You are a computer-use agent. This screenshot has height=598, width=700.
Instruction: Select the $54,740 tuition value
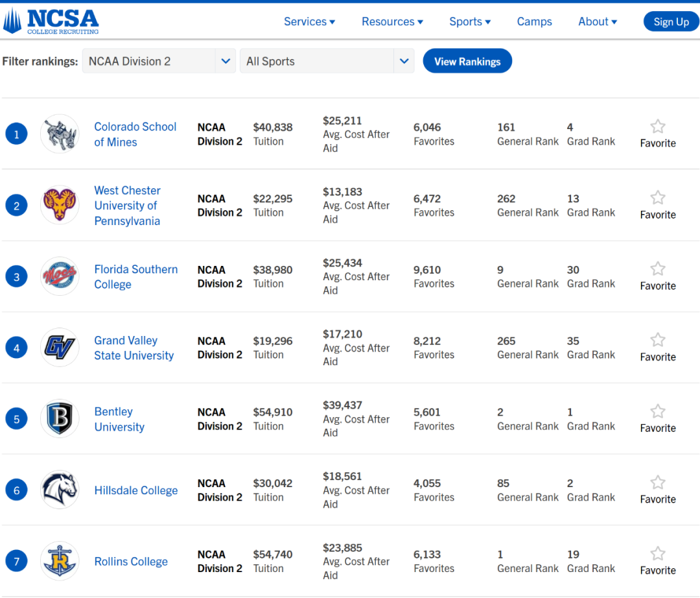pos(273,555)
